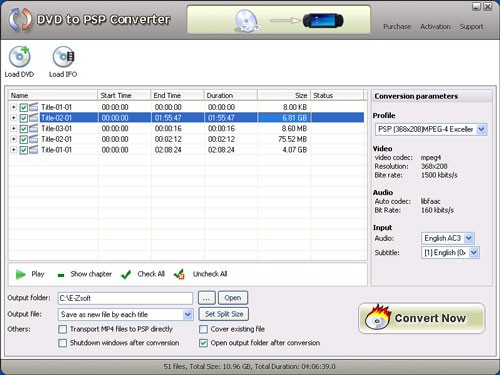Enable Shutdown windows after conversion

point(62,343)
